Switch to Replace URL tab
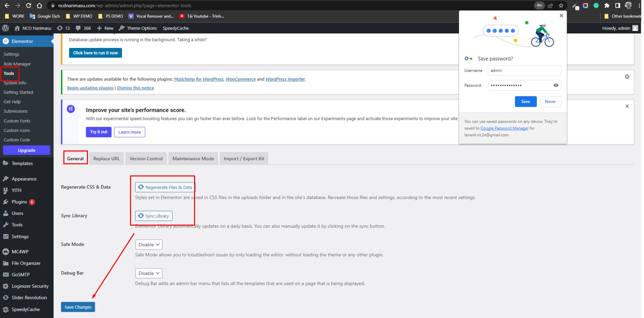The image size is (644, 318). [x=107, y=159]
